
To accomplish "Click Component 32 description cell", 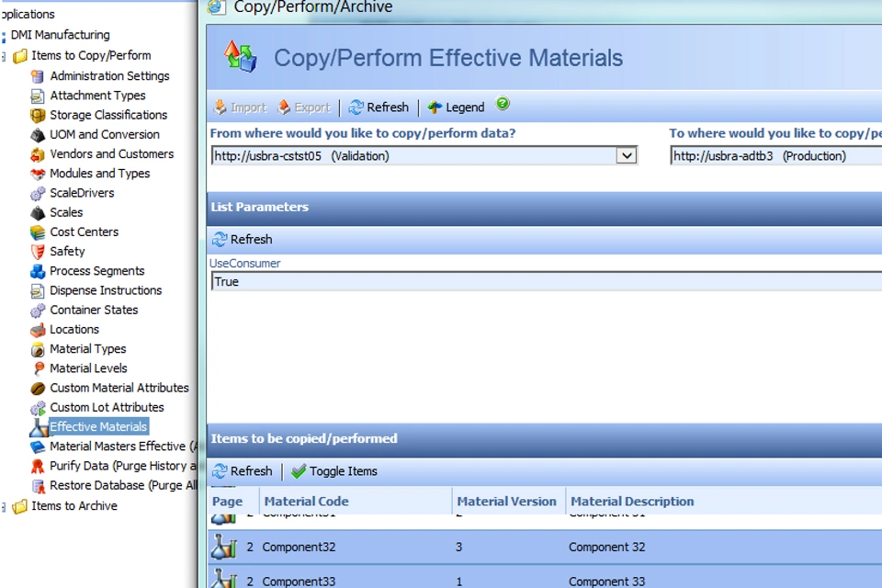I will click(x=607, y=547).
